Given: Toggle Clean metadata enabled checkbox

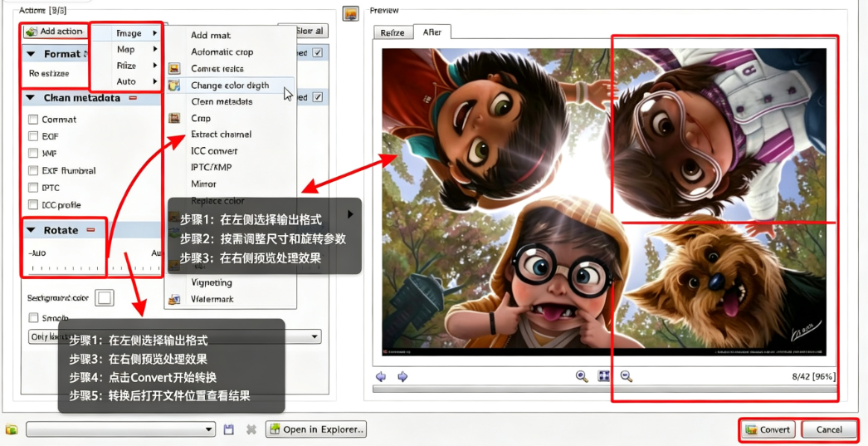Looking at the screenshot, I should coord(318,97).
